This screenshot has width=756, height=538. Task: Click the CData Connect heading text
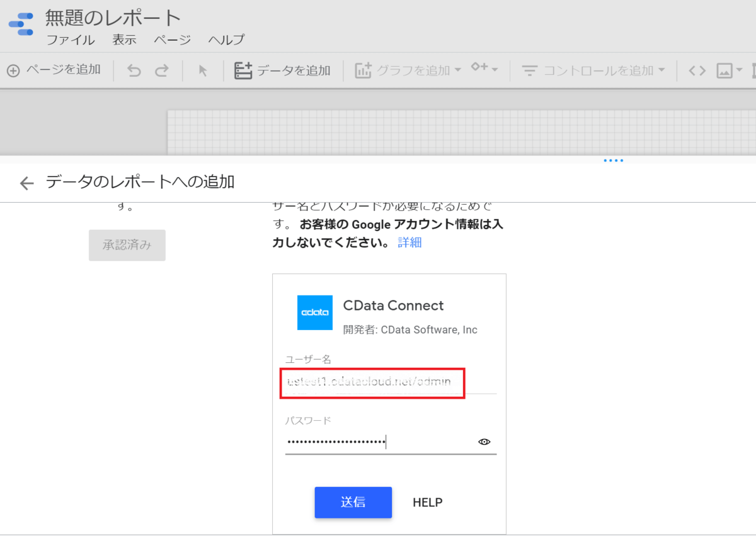pyautogui.click(x=394, y=306)
